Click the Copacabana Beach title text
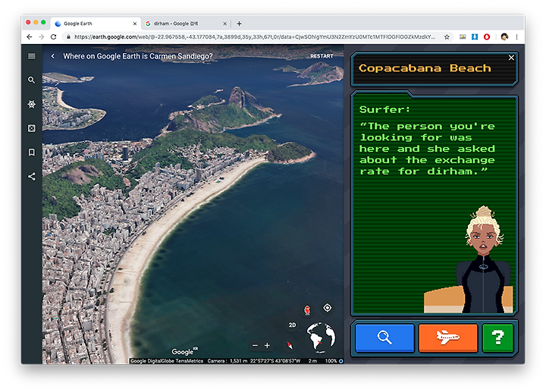546x392 pixels. tap(425, 68)
